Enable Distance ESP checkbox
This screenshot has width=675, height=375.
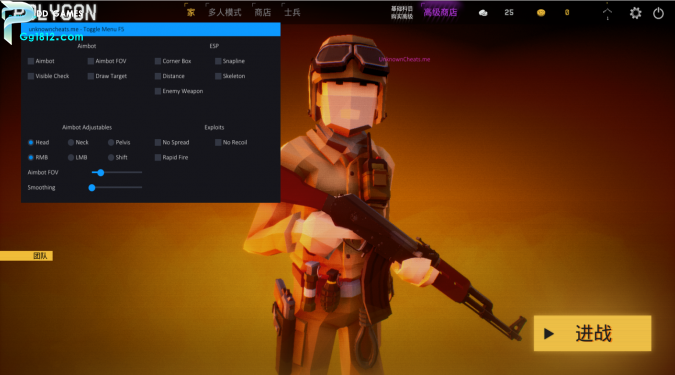[x=158, y=76]
